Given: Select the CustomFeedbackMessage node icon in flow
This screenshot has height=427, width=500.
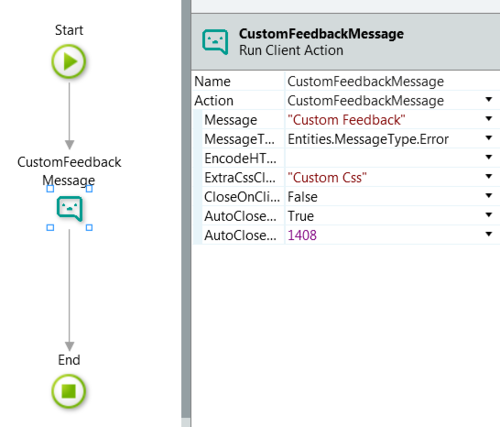Looking at the screenshot, I should click(70, 209).
